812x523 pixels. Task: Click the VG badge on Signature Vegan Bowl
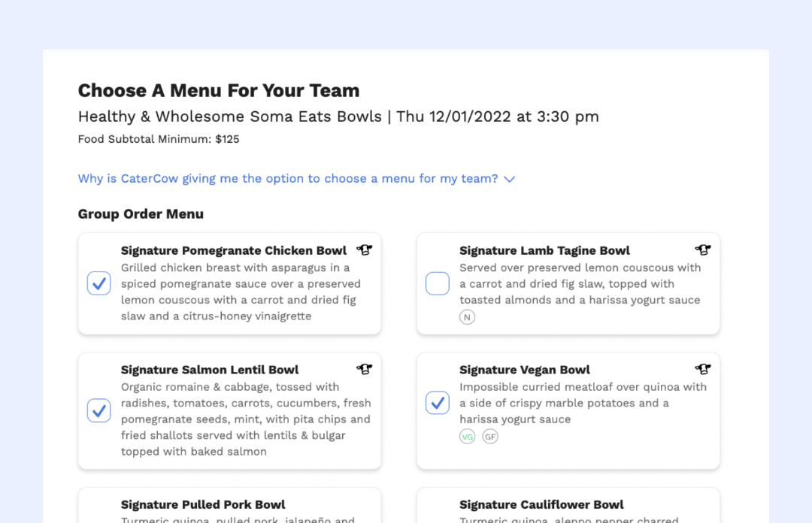468,436
